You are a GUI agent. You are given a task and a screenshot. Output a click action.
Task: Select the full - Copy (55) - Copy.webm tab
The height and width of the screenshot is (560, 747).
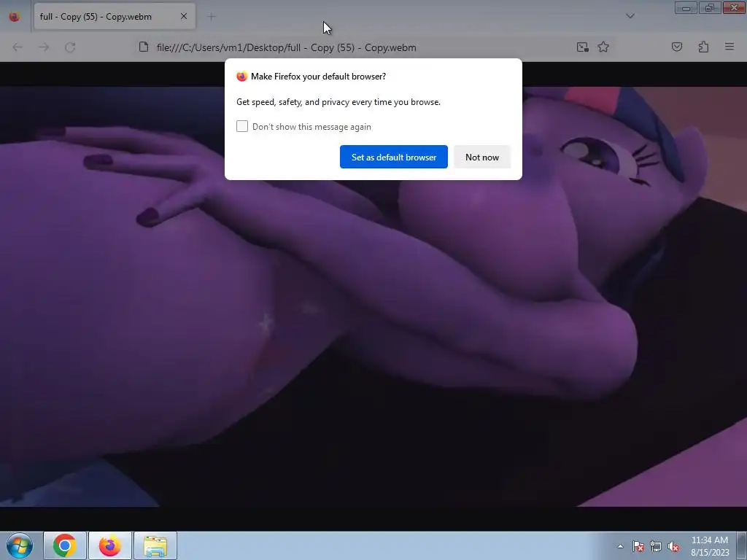tap(115, 16)
